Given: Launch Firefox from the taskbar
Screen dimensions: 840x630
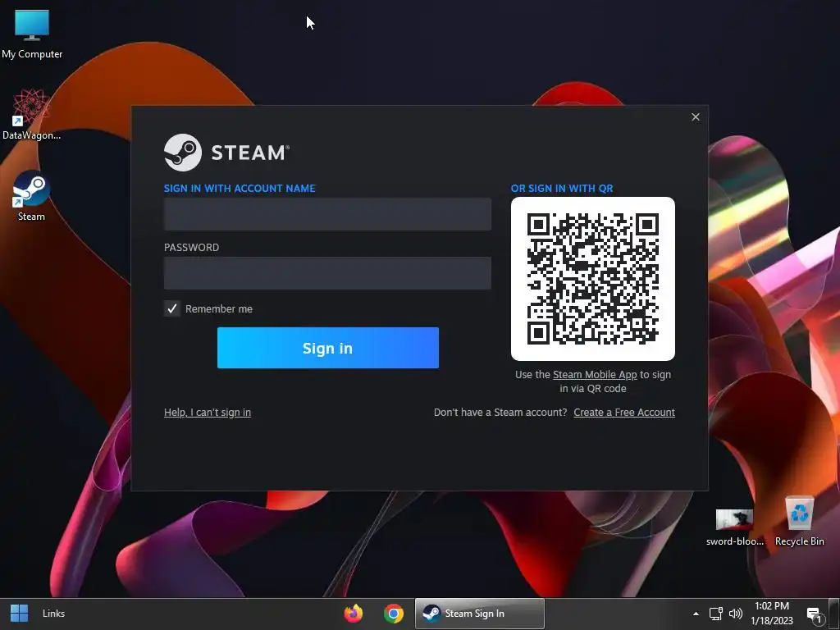Looking at the screenshot, I should click(353, 614).
